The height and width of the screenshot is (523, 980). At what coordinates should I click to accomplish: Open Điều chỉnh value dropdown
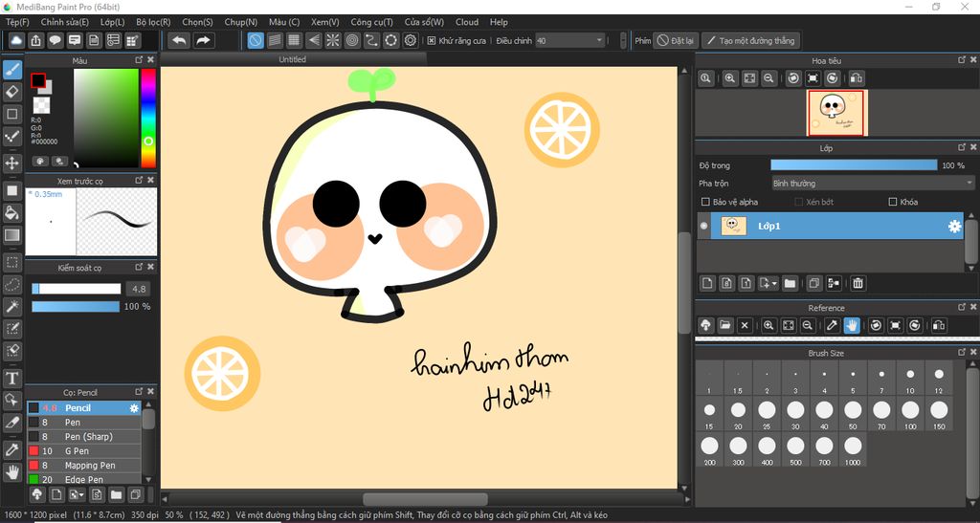click(570, 40)
